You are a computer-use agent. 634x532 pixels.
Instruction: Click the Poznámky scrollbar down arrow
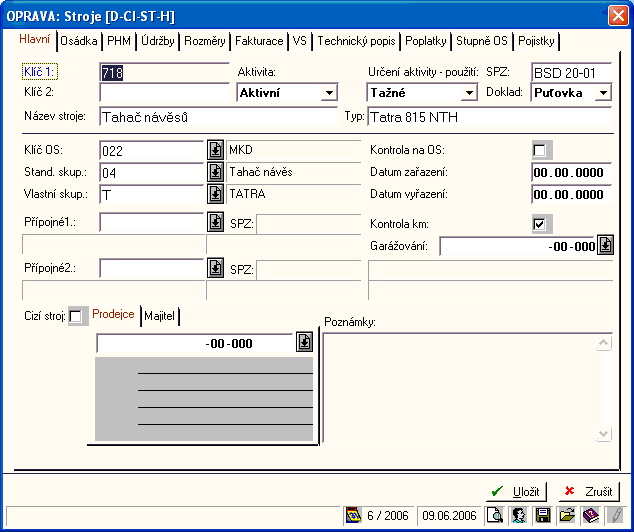603,434
